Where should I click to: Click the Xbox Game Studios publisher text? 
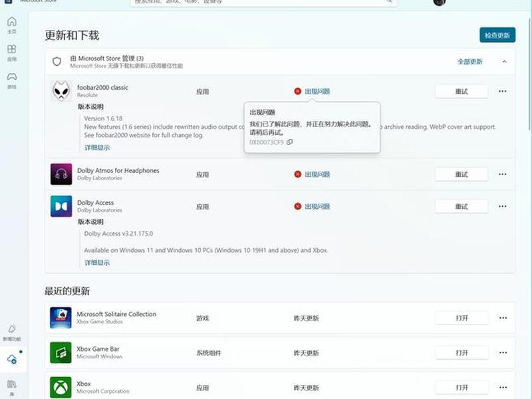(x=100, y=322)
